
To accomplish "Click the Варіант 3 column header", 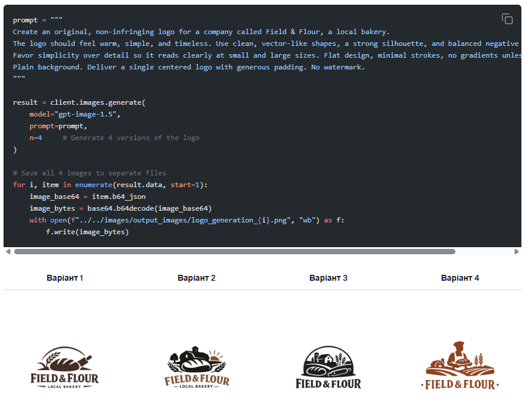I will point(328,278).
